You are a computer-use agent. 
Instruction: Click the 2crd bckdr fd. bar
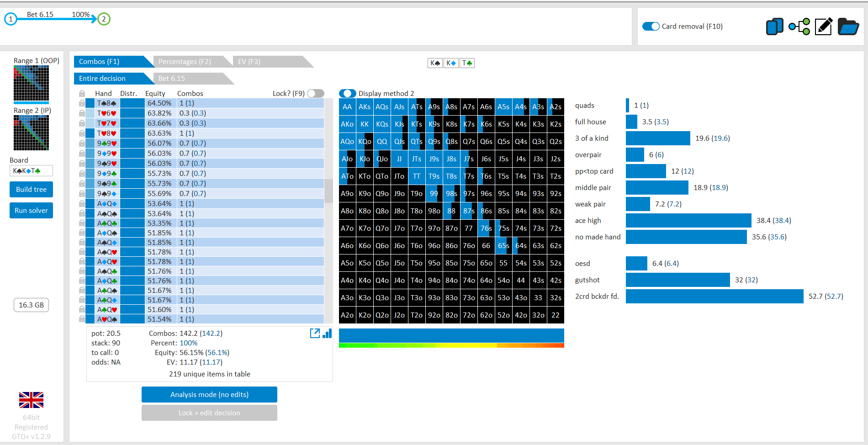[715, 297]
